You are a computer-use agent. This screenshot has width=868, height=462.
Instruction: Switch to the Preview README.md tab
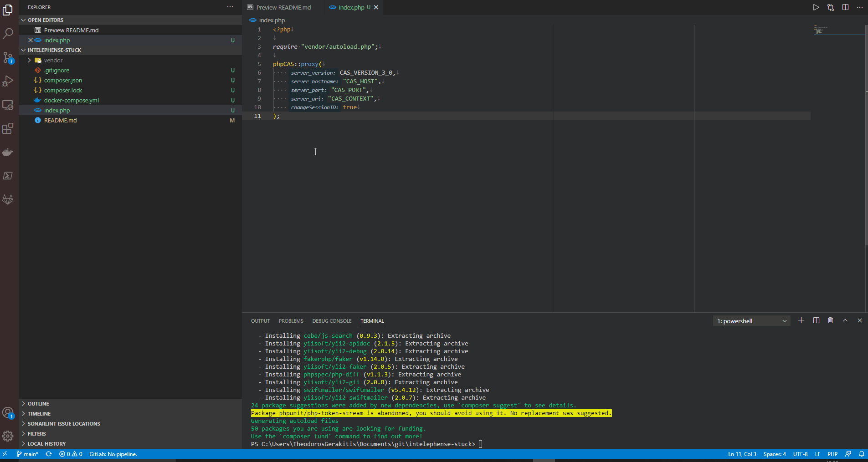coord(283,7)
